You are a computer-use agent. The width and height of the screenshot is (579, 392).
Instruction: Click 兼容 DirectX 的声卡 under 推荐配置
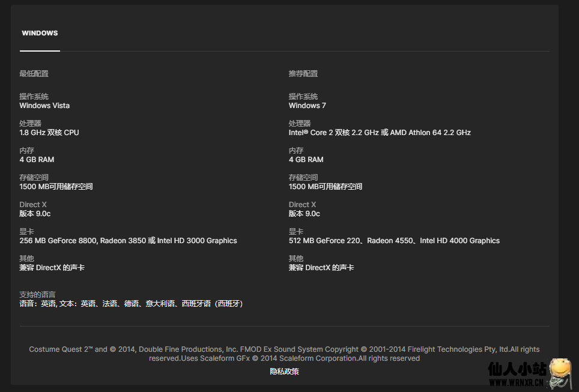tap(321, 268)
